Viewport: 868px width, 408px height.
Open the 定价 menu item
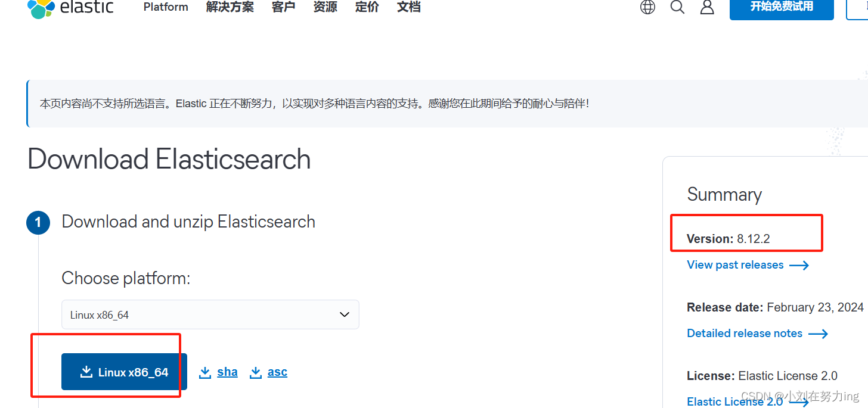coord(367,7)
